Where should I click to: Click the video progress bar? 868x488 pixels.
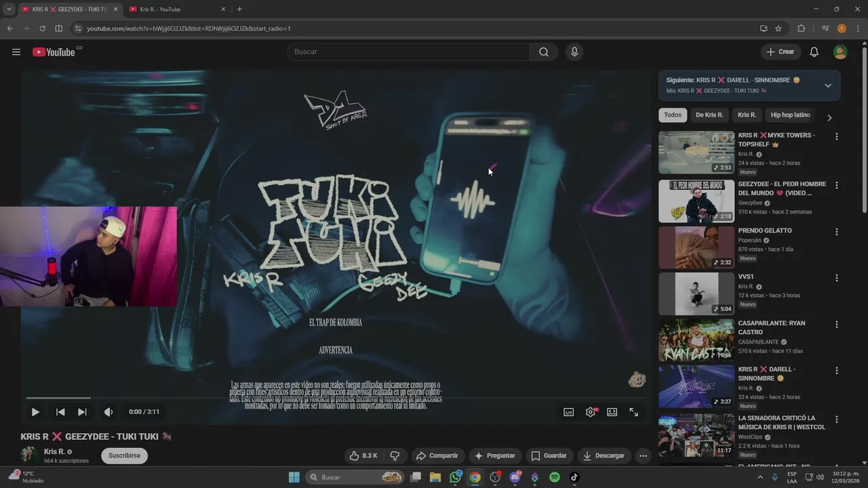tap(336, 398)
